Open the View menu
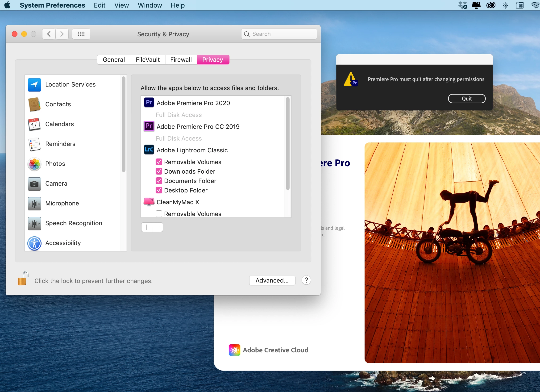This screenshot has width=540, height=392. (x=121, y=5)
